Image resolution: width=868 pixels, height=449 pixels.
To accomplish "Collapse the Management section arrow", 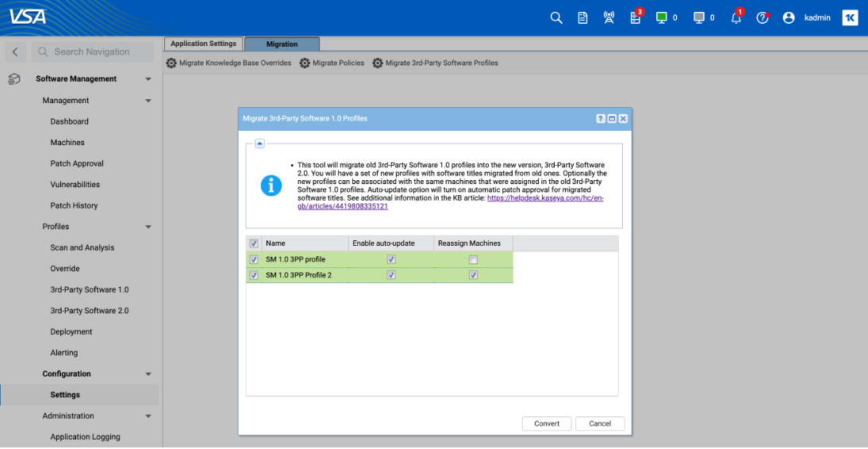I will point(148,101).
